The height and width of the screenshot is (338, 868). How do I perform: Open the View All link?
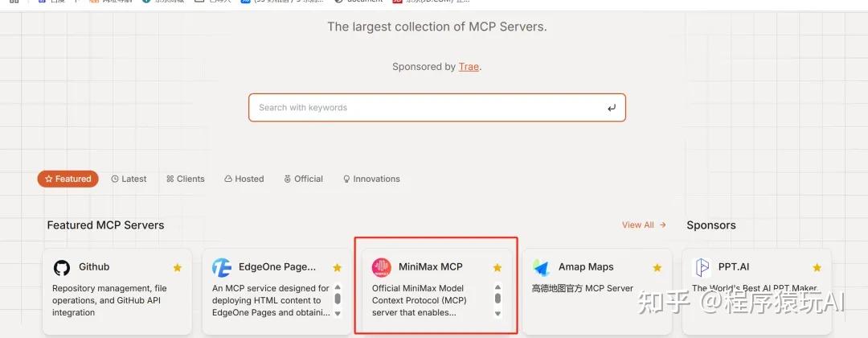click(x=644, y=225)
